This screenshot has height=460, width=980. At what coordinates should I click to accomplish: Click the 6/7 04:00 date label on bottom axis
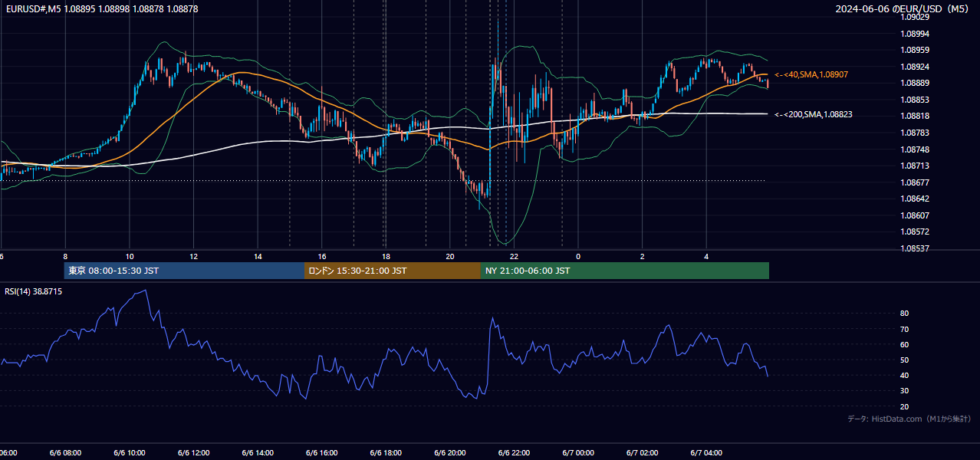[706, 453]
